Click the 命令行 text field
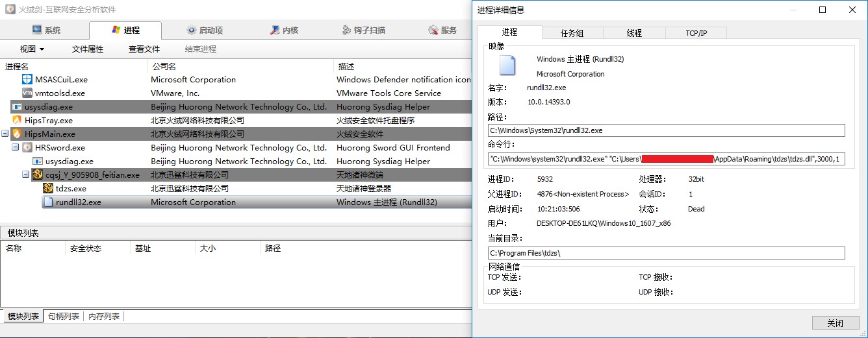Viewport: 868px width, 338px height. [x=666, y=159]
